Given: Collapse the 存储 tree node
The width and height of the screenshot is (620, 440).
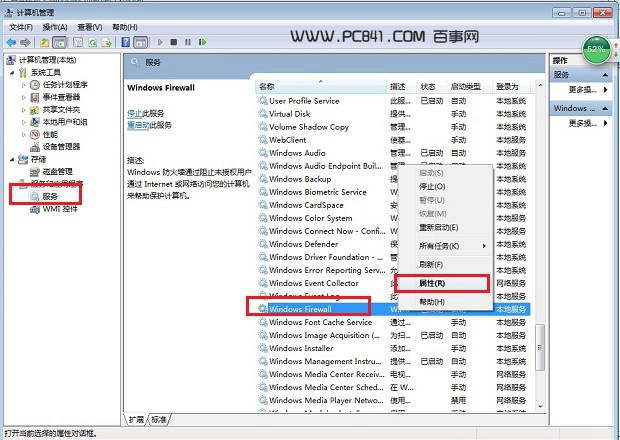Looking at the screenshot, I should [12, 159].
